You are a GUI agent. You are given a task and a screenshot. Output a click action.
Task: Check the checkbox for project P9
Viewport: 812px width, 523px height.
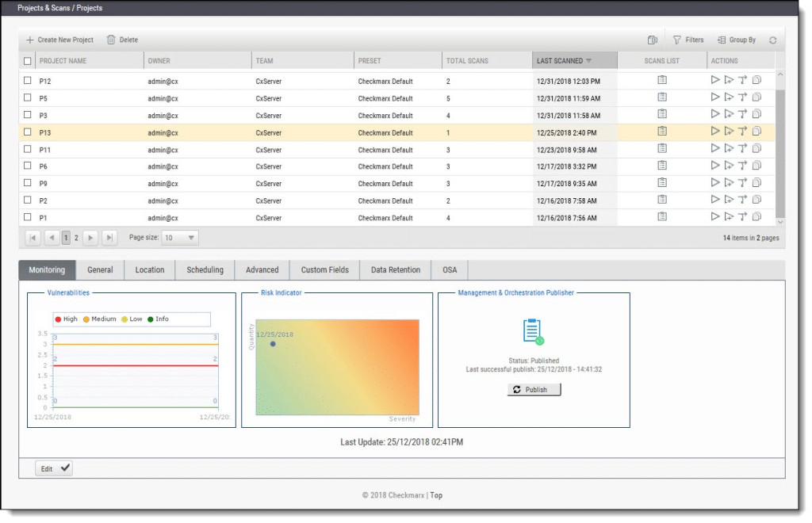[x=28, y=183]
